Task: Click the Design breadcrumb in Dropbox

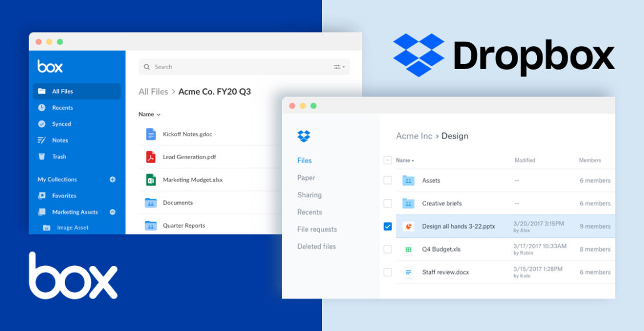Action: (455, 136)
